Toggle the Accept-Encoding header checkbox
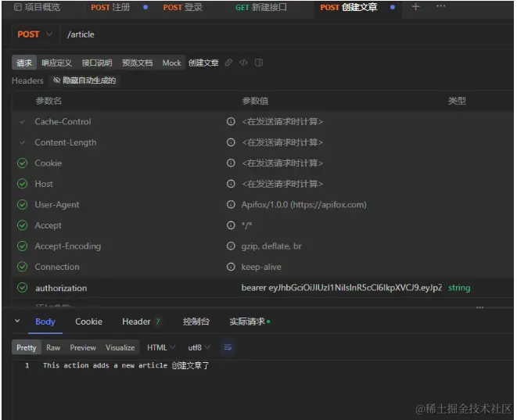Screen dimensions: 517x420 [x=23, y=246]
